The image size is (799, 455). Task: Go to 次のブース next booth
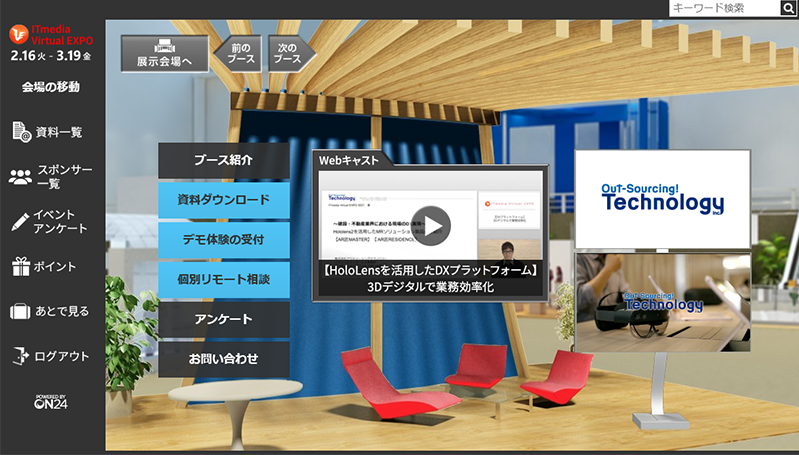point(288,54)
